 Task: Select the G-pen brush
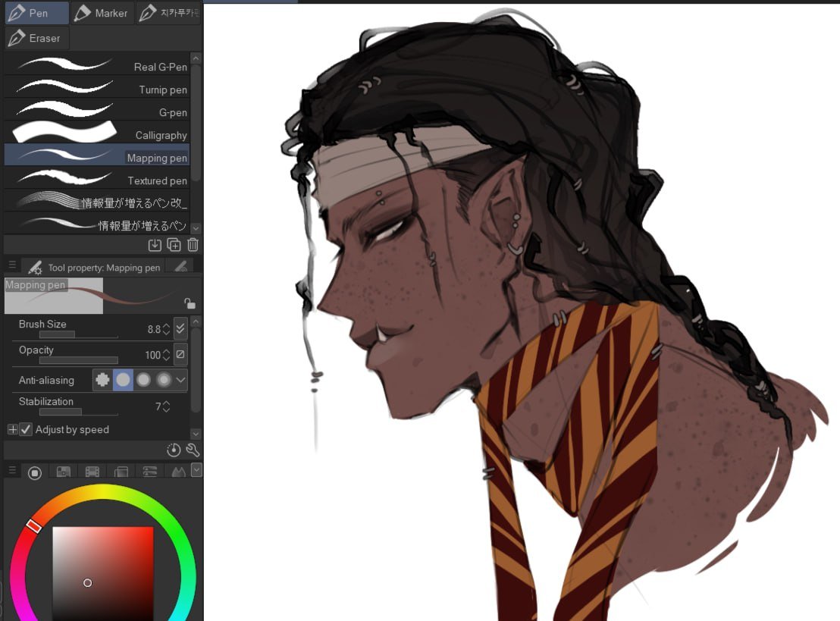pyautogui.click(x=96, y=111)
